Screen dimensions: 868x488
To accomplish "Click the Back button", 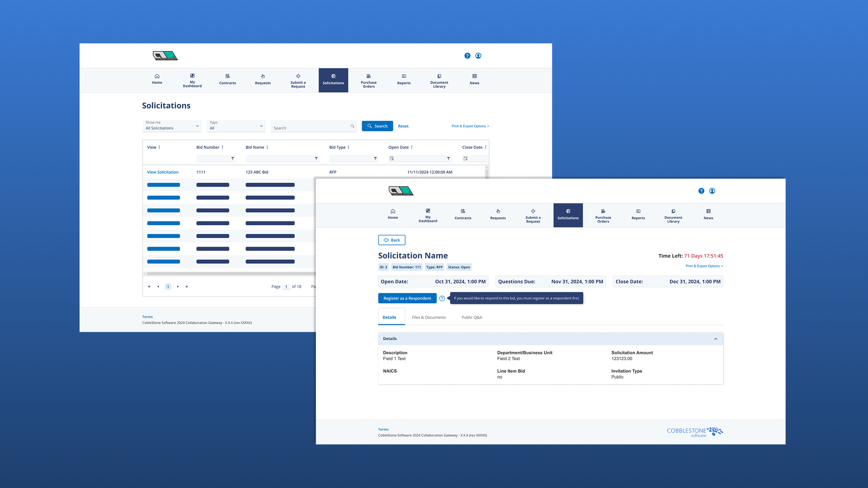I will click(392, 240).
